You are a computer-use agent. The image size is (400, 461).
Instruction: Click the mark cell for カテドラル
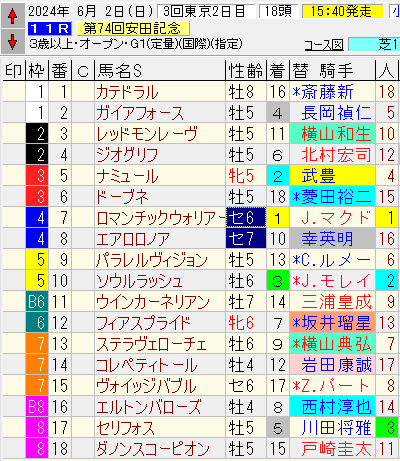[x=14, y=92]
